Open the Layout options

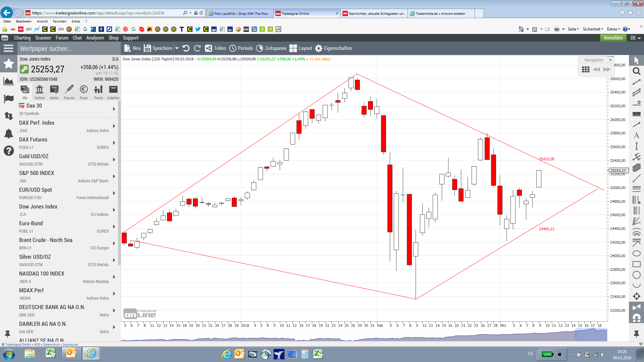[x=301, y=48]
